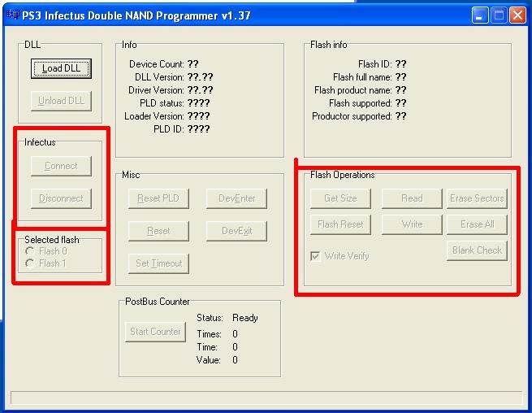The width and height of the screenshot is (532, 413).
Task: Click the Device Count label
Action: click(157, 64)
